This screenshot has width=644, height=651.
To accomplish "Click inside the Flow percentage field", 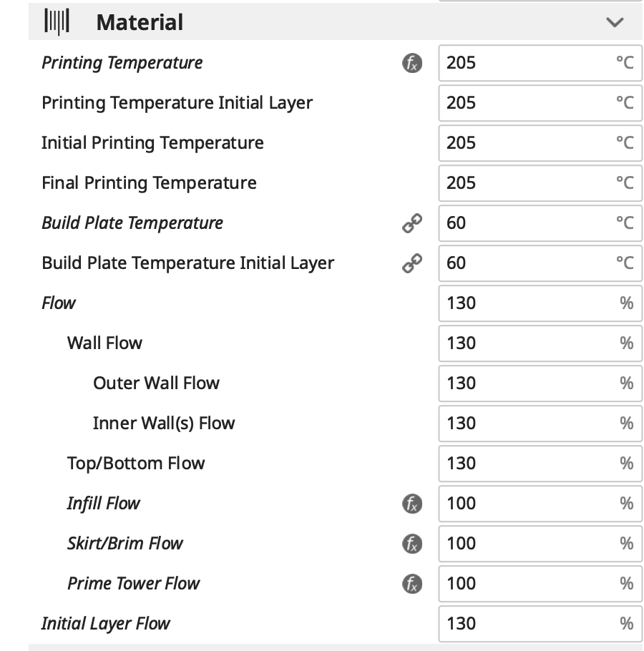I will point(540,303).
